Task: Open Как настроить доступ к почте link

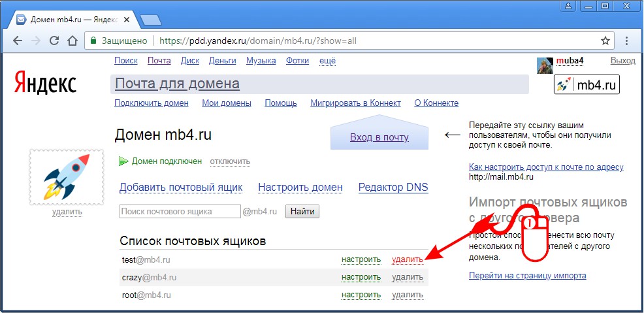Action: pos(546,167)
